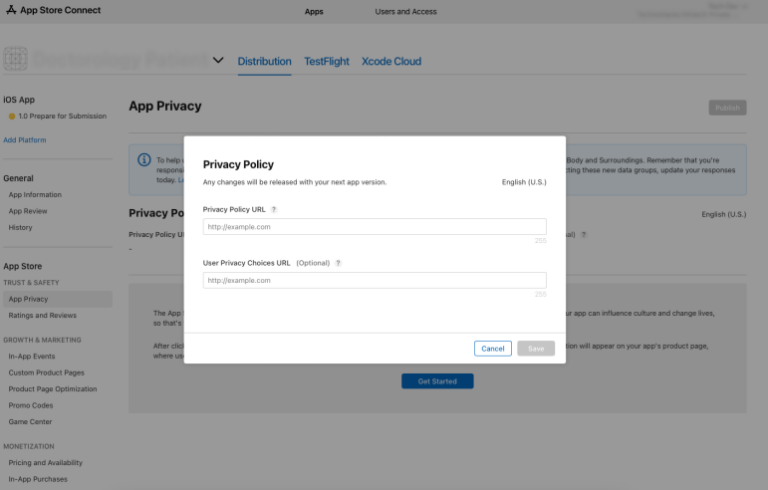The width and height of the screenshot is (768, 490).
Task: Click help icon beside User Privacy Choices URL
Action: (338, 263)
